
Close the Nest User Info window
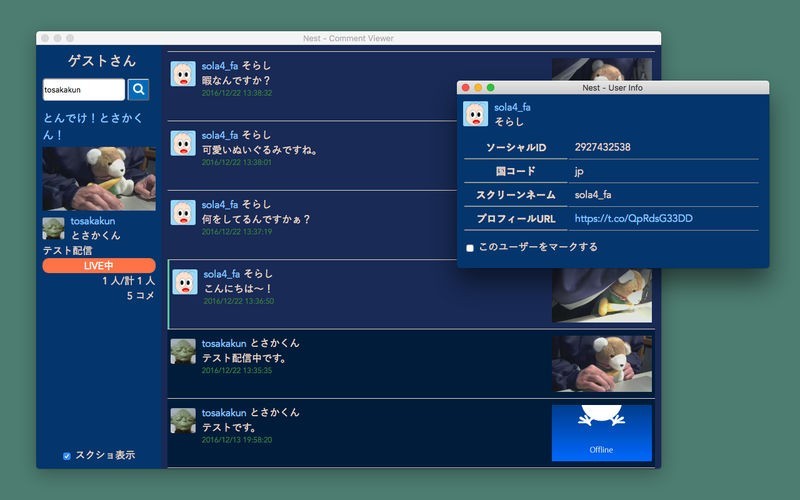click(466, 88)
